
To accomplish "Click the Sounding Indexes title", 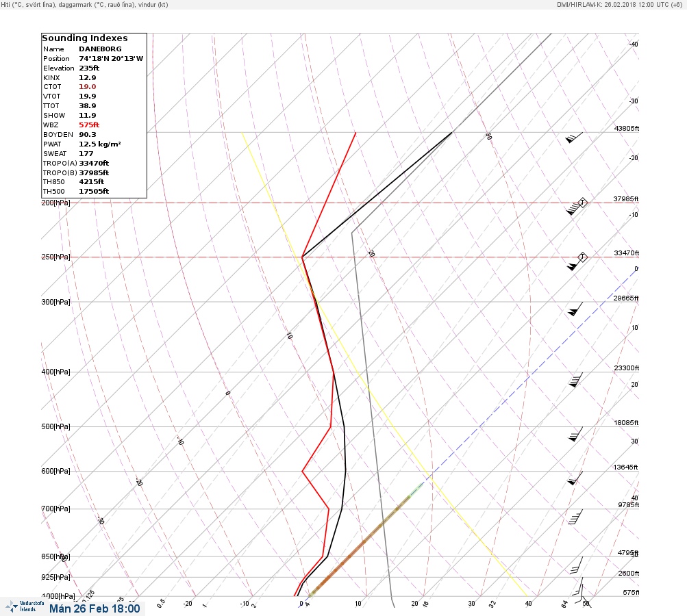I will tap(84, 38).
